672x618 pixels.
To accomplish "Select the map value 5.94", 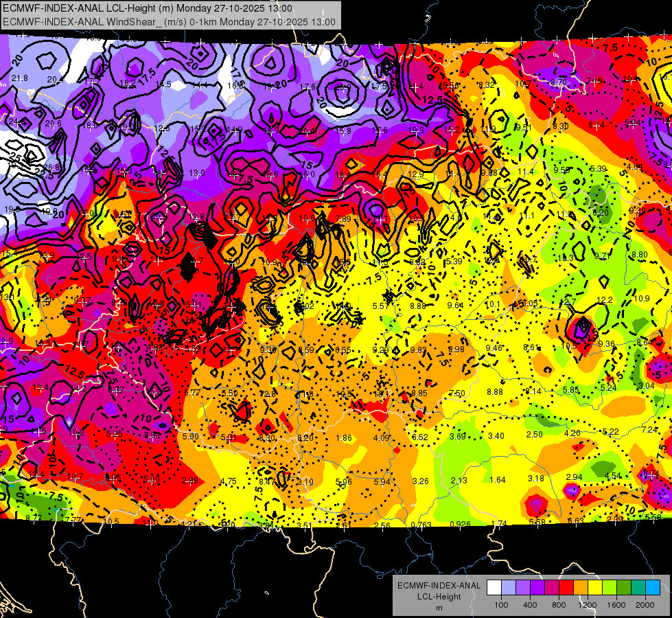I will 382,481.
